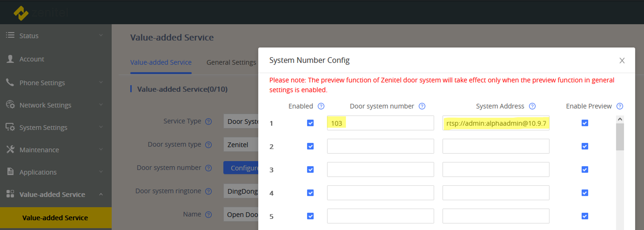Click the Maintenance tools icon
The image size is (644, 230).
10,149
